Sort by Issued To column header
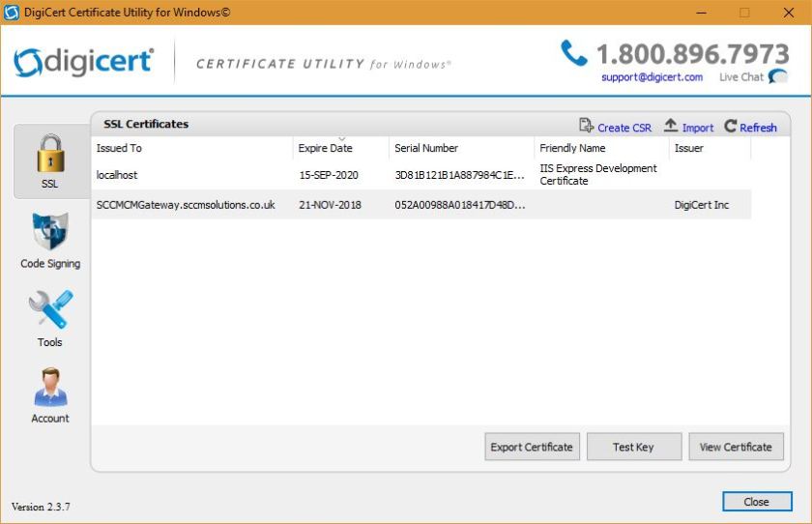Image resolution: width=812 pixels, height=524 pixels. coord(119,149)
